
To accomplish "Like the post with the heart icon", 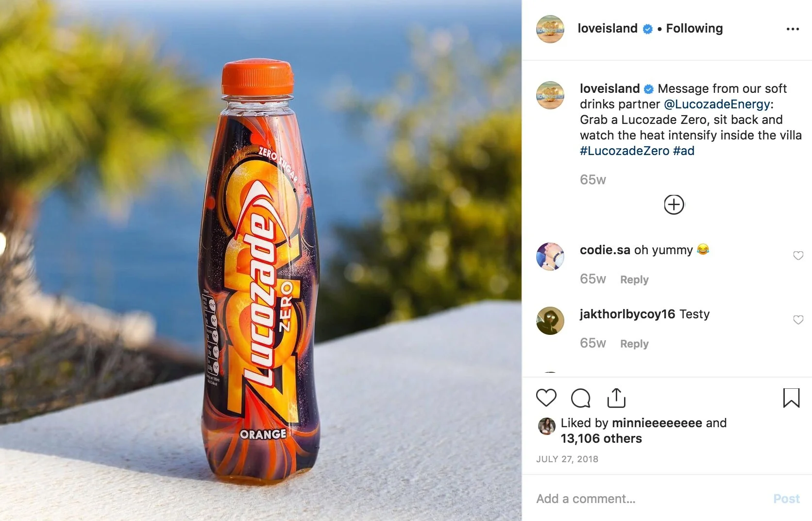I will pos(546,398).
